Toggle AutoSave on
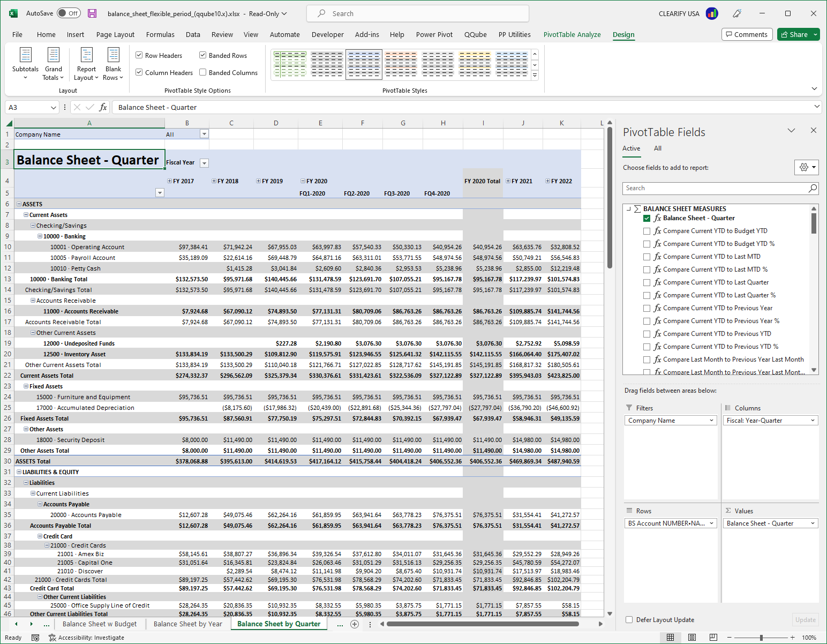827x644 pixels. tap(69, 13)
